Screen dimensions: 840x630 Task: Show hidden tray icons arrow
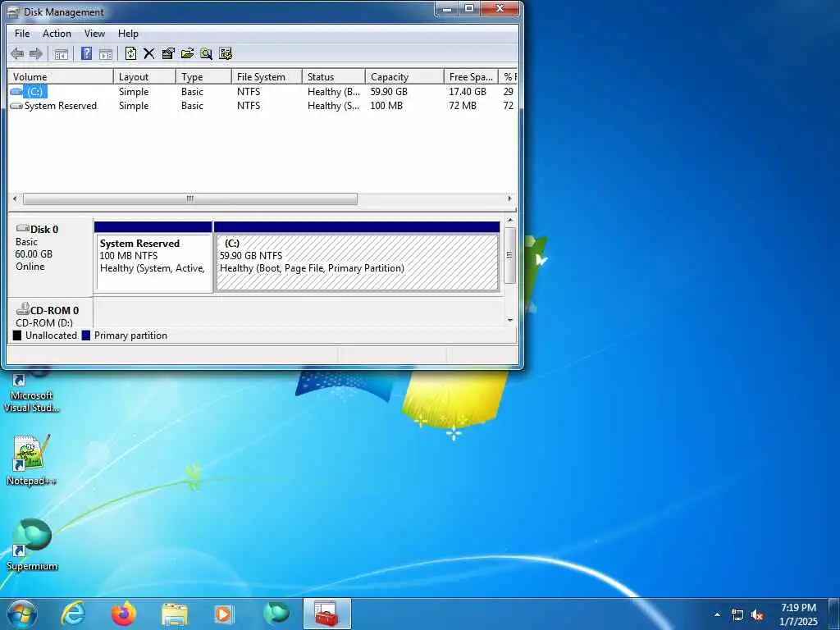(x=717, y=614)
